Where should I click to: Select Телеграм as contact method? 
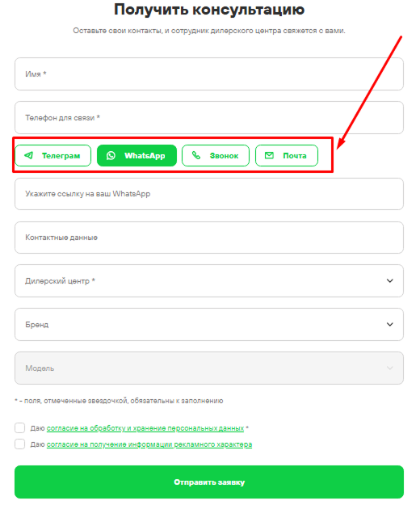(53, 156)
